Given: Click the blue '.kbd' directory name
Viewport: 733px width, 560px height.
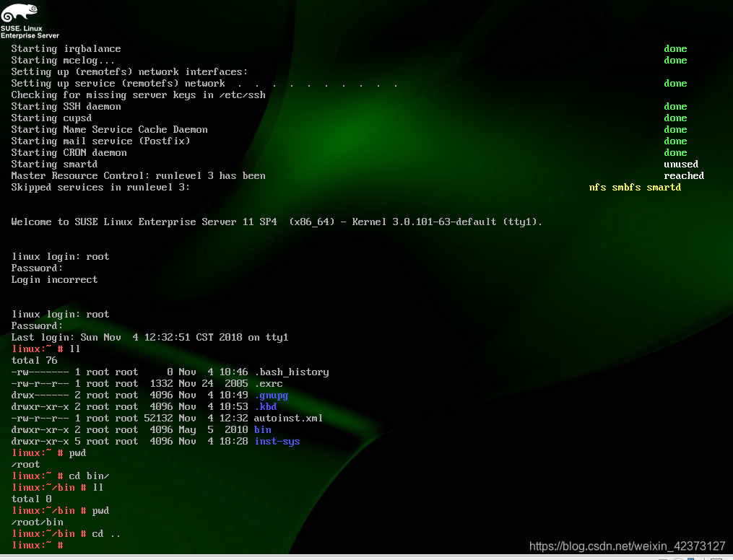Looking at the screenshot, I should 266,407.
